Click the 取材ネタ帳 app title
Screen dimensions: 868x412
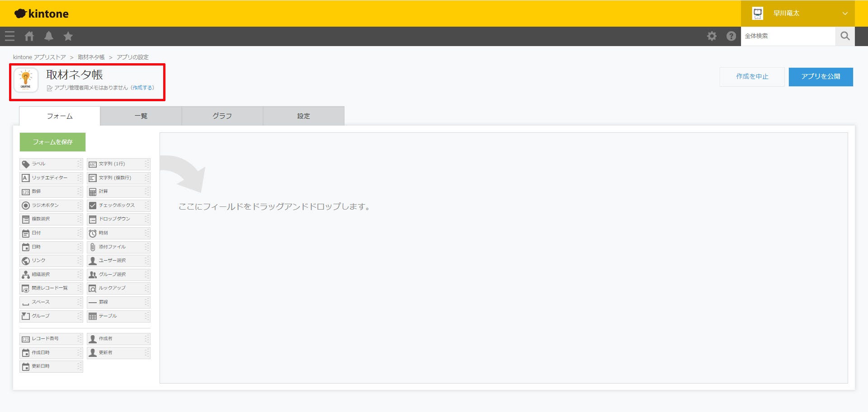[75, 75]
